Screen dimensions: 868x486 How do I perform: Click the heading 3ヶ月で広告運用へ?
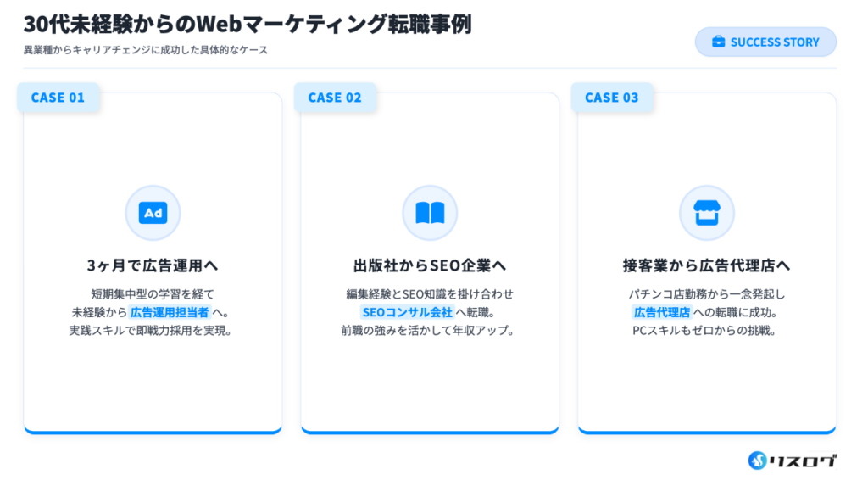[x=153, y=265]
